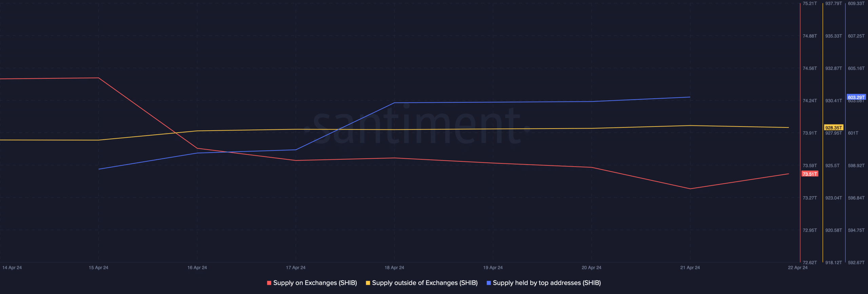The height and width of the screenshot is (294, 868).
Task: Click the 18 Apr 24 date label
Action: (x=394, y=268)
